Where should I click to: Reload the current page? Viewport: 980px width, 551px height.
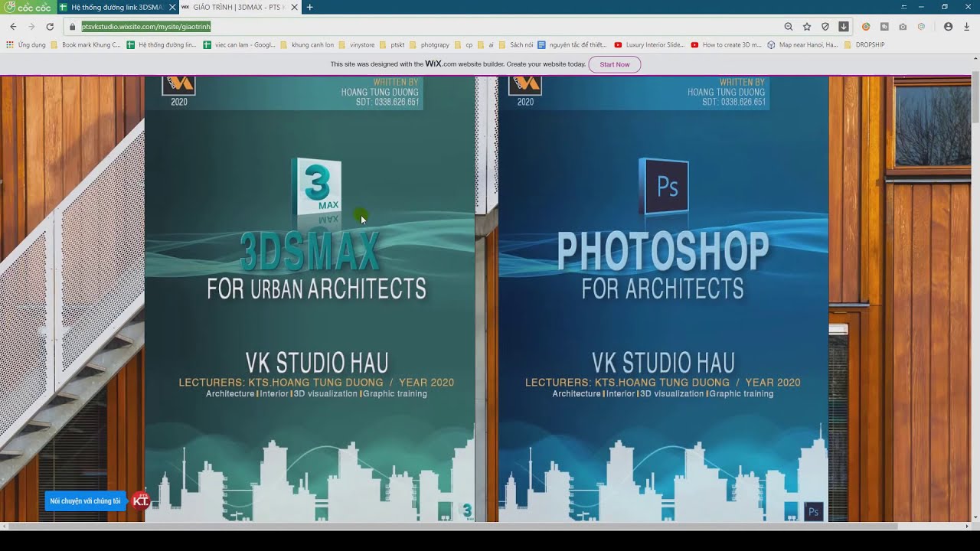pyautogui.click(x=50, y=26)
